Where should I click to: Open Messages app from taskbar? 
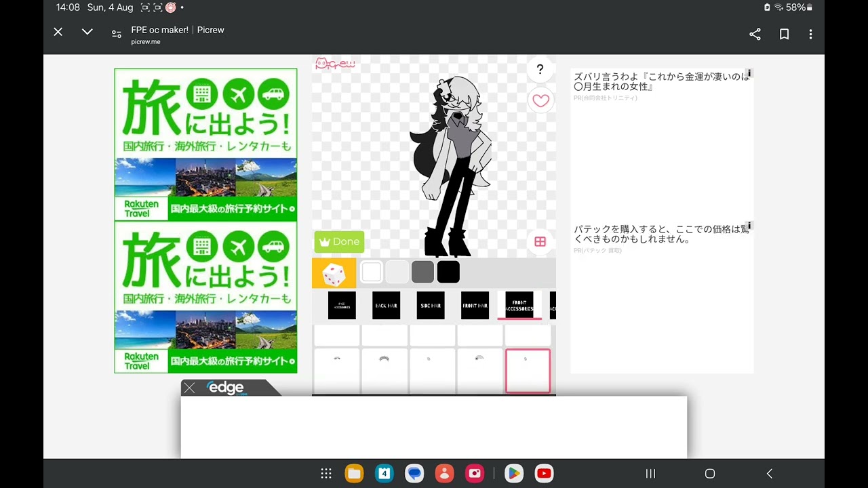(x=414, y=474)
